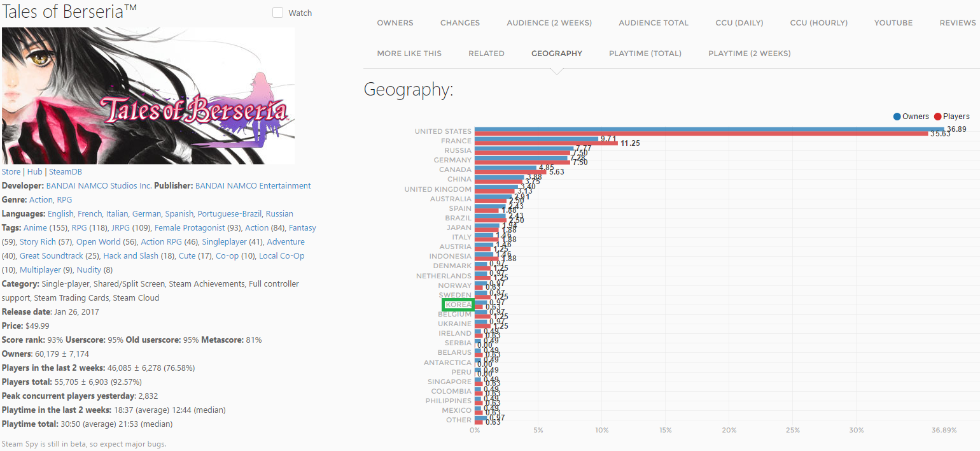Click the Cute tag
Viewport: 980px width, 451px height.
pos(187,256)
